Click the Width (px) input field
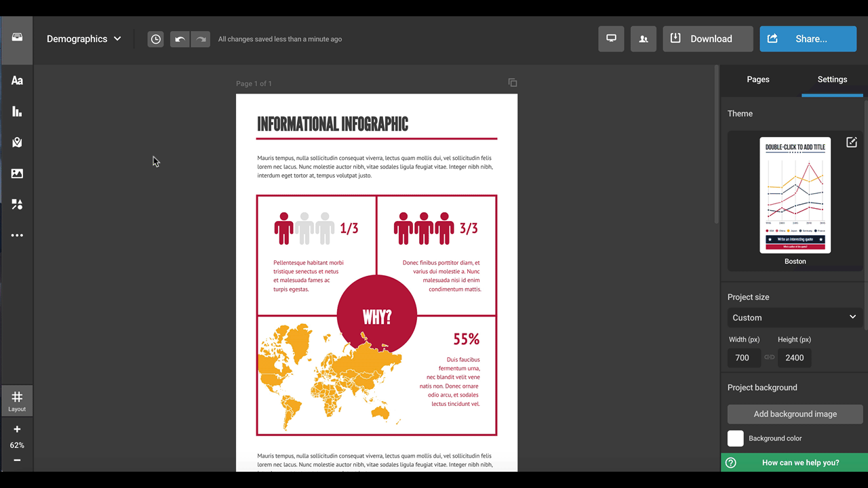Viewport: 868px width, 488px height. click(743, 357)
